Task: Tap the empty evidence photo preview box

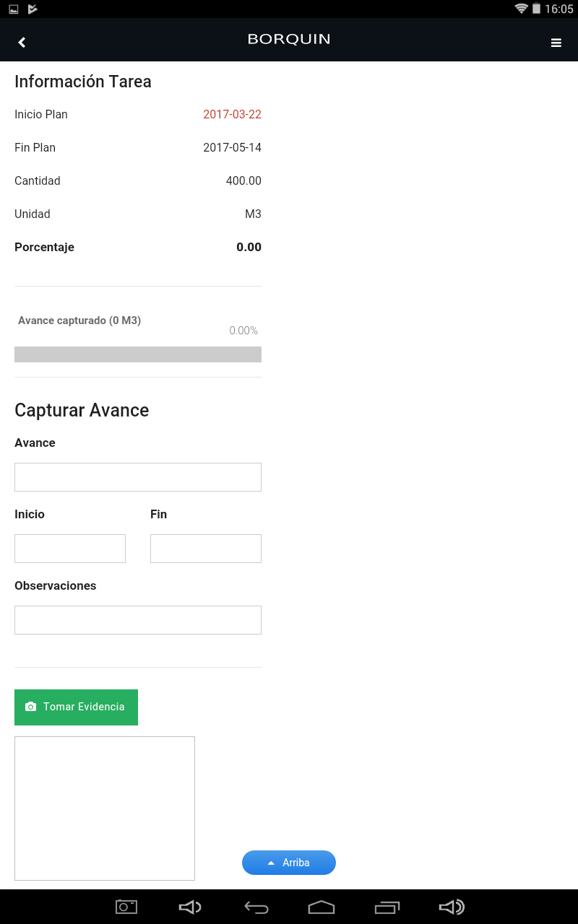Action: click(105, 808)
